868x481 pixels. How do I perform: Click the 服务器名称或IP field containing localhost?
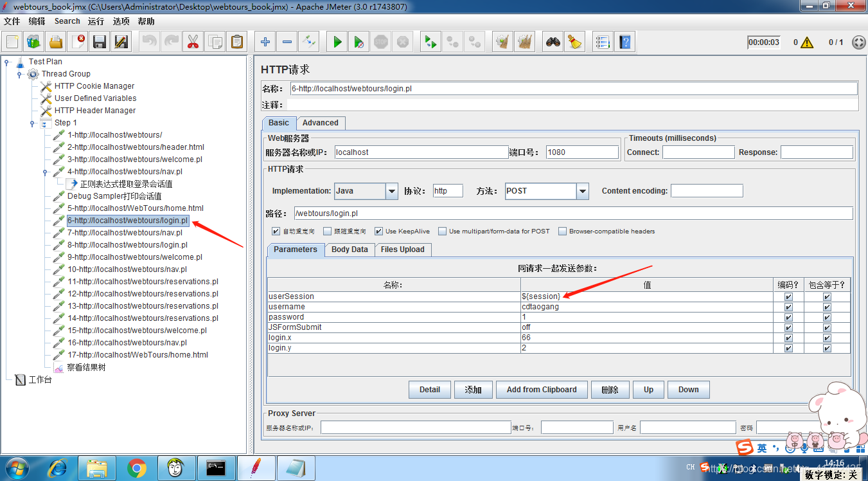tap(421, 152)
